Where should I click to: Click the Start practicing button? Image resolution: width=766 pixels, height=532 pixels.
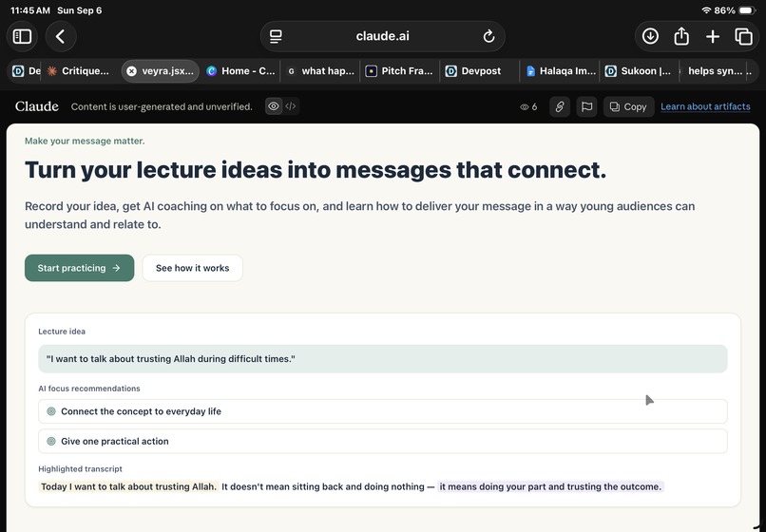(79, 268)
